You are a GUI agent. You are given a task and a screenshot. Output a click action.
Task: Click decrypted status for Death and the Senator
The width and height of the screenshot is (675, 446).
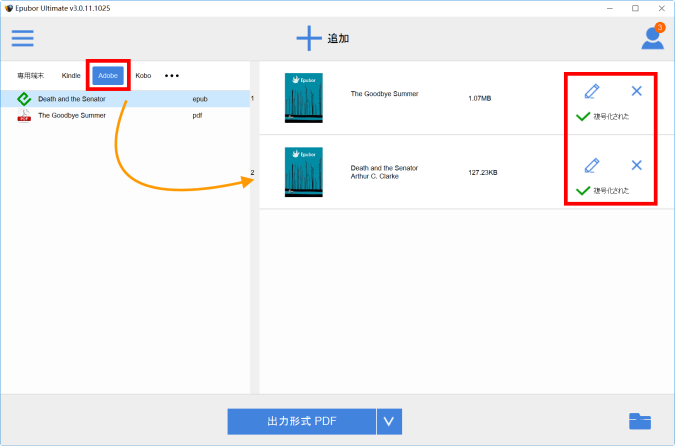click(x=602, y=191)
